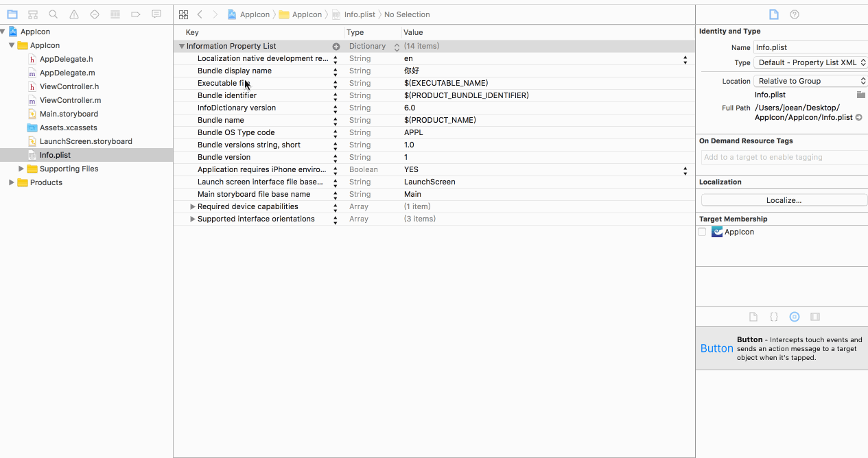Open YES value popup for iPhone environment
This screenshot has width=868, height=458.
click(x=685, y=170)
